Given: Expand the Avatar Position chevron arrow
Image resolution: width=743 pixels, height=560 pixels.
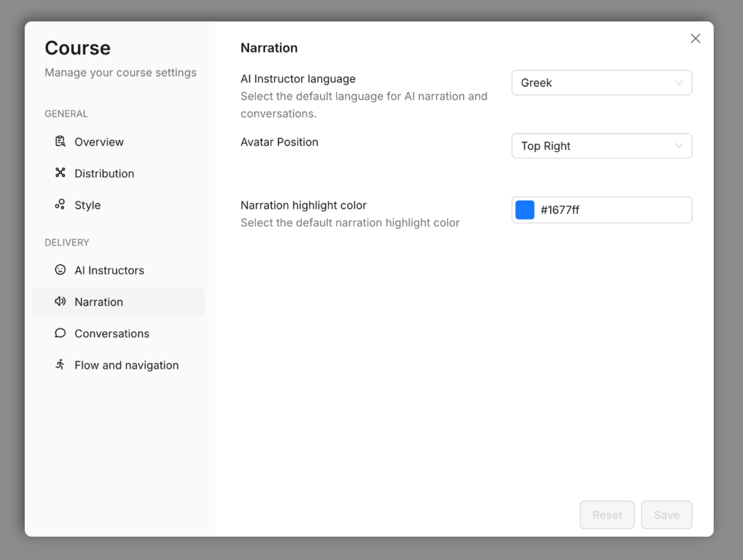Looking at the screenshot, I should [x=678, y=146].
